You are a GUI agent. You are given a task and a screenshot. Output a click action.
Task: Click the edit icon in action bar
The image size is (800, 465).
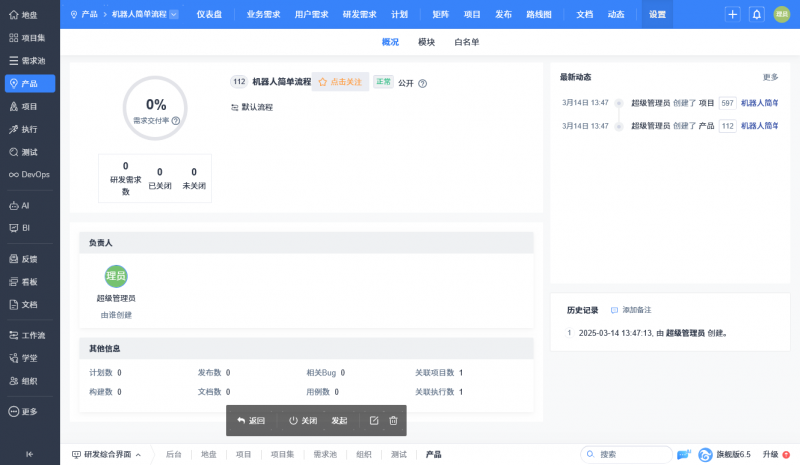(x=374, y=420)
